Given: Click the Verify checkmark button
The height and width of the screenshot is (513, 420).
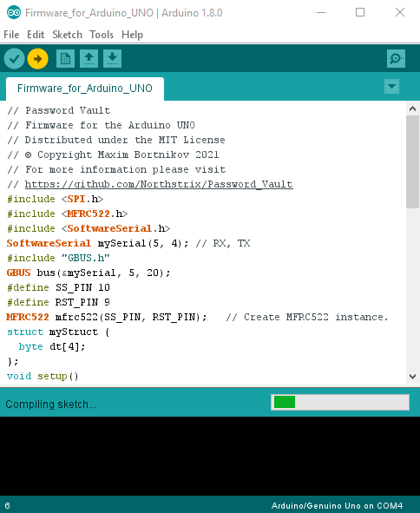Looking at the screenshot, I should 14,59.
